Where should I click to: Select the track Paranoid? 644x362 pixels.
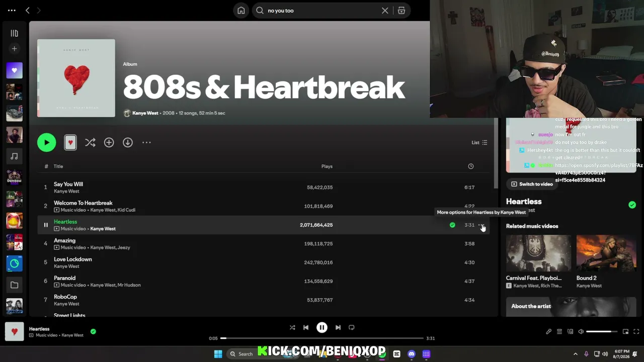coord(264,281)
